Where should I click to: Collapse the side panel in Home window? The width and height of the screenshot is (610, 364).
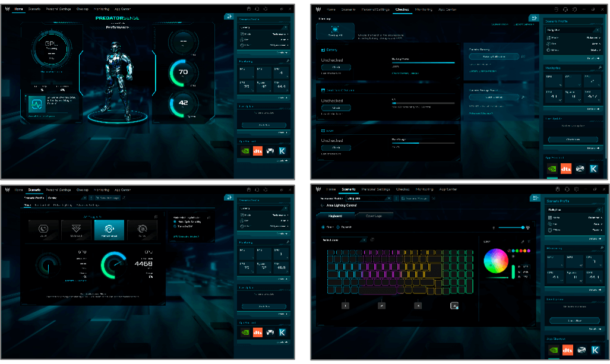pyautogui.click(x=229, y=17)
